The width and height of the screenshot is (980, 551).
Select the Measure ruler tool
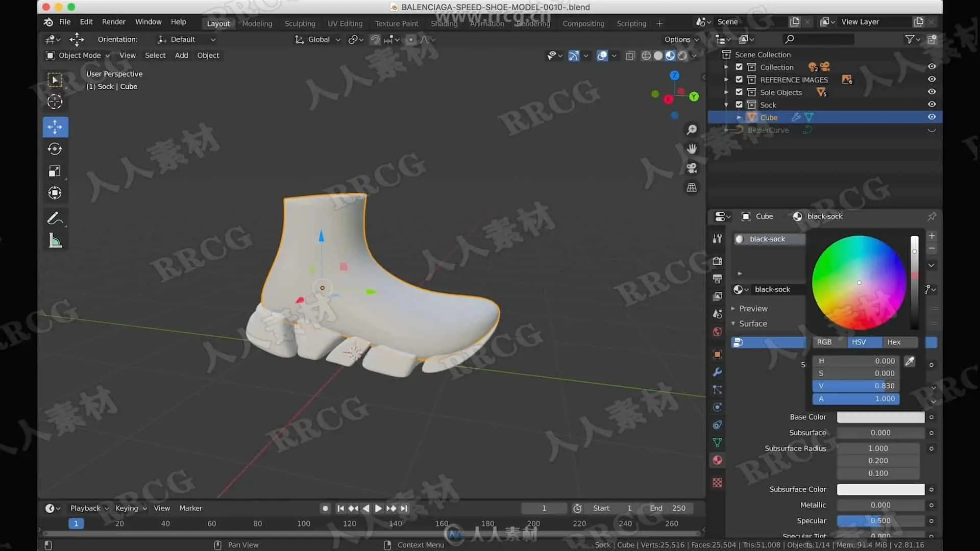[55, 241]
